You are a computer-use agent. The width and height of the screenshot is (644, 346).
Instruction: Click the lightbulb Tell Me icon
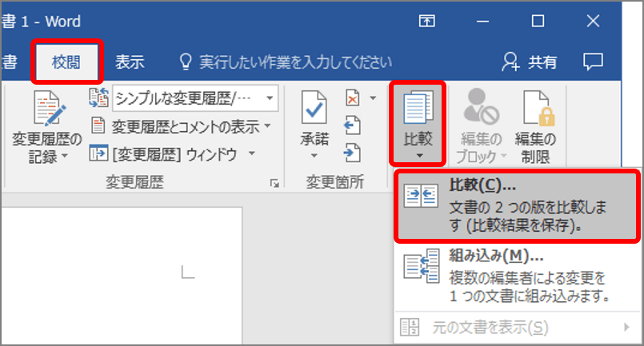186,62
